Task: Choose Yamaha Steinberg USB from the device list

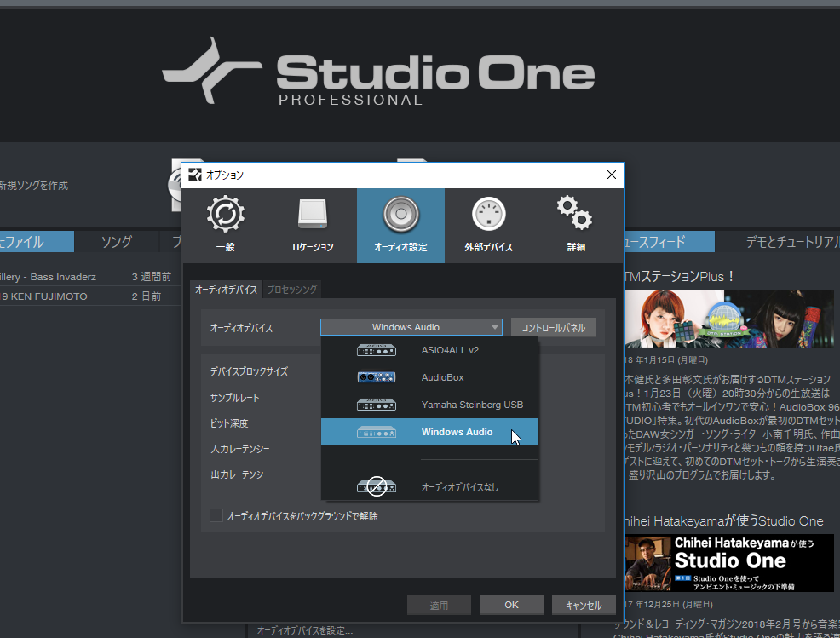Action: click(429, 405)
